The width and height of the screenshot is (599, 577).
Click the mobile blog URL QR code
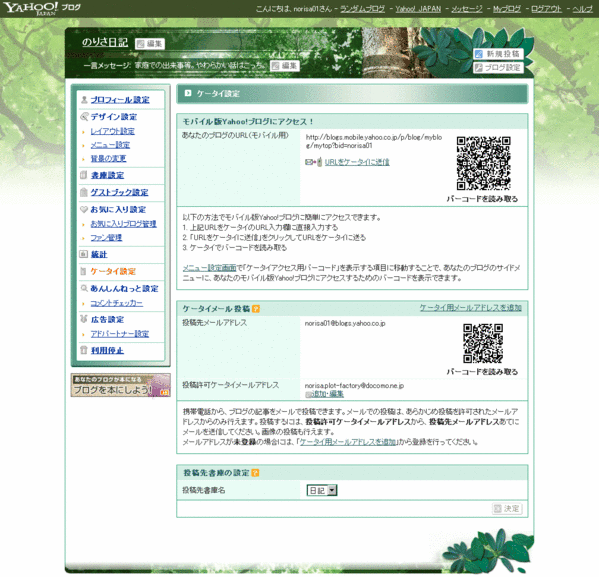483,163
